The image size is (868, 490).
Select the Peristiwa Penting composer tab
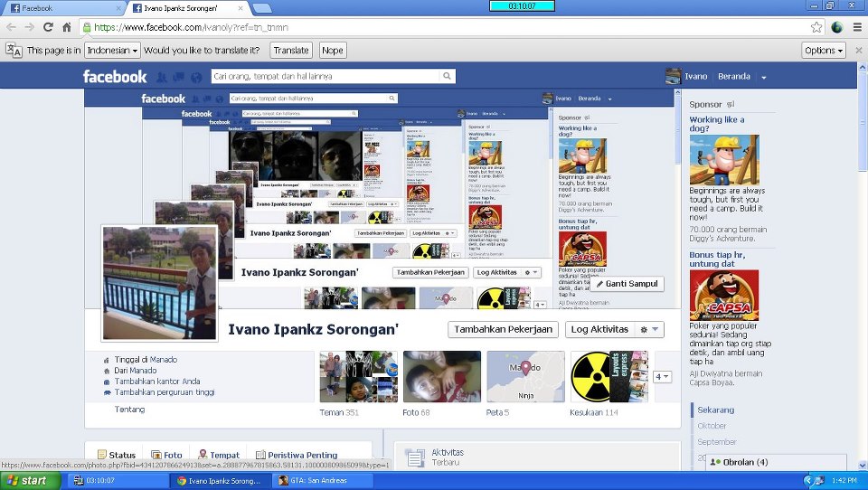297,455
